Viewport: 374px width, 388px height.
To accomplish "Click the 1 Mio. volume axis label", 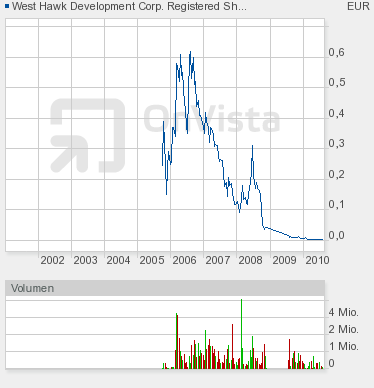I will point(343,346).
